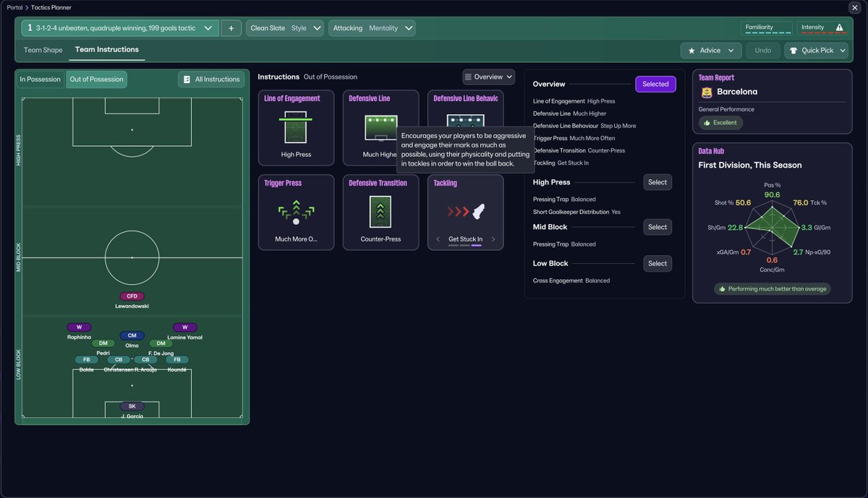Open the Defensive Line card
Screen dimensions: 868x498
pyautogui.click(x=380, y=128)
